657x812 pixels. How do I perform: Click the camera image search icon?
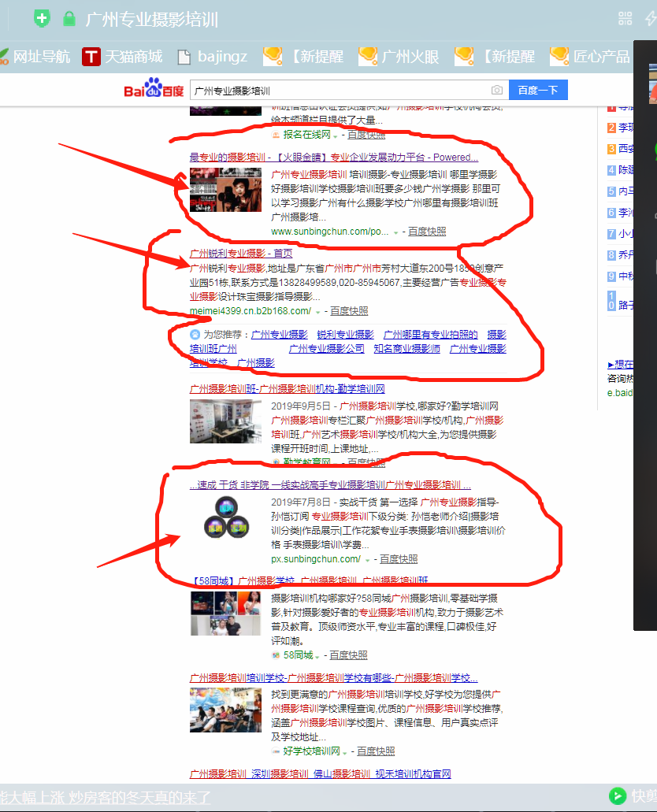pyautogui.click(x=496, y=90)
